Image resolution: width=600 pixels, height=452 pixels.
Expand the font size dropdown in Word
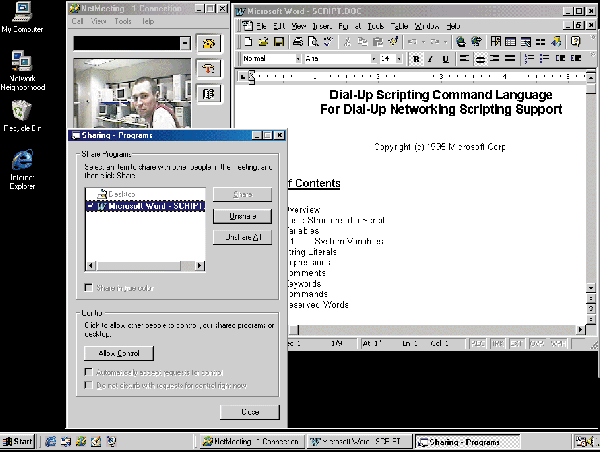coord(395,59)
